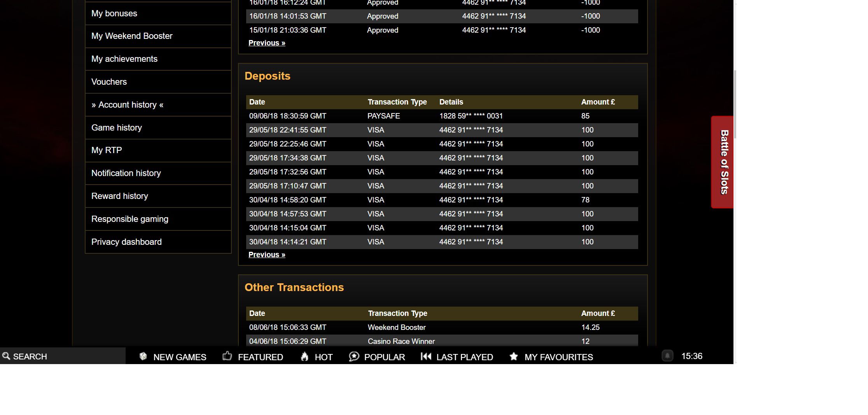Open the My bonuses menu item
Screen dimensions: 868x415
tap(158, 14)
